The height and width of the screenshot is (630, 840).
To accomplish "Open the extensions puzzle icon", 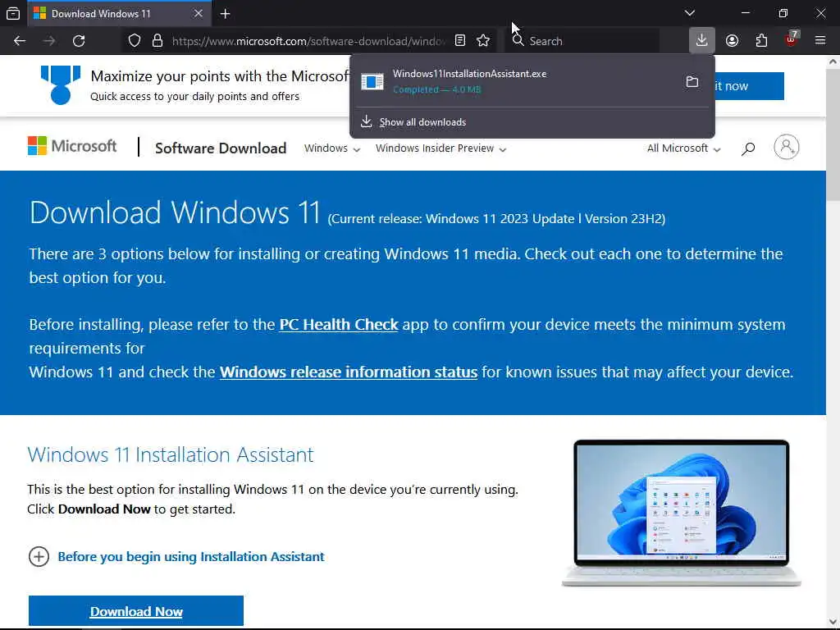I will pos(761,41).
